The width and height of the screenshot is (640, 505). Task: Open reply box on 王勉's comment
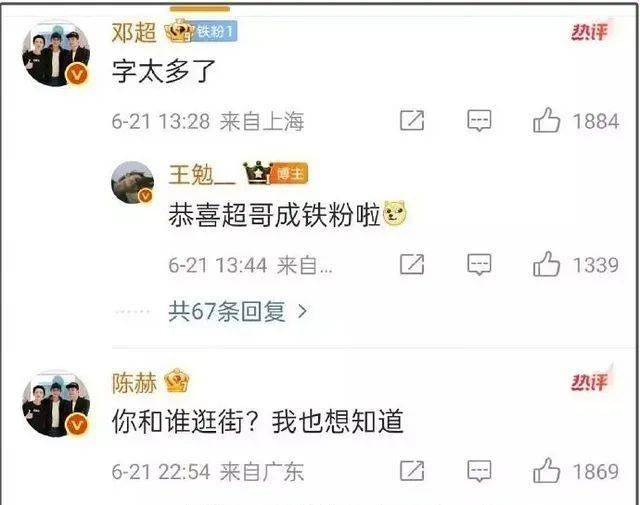479,265
